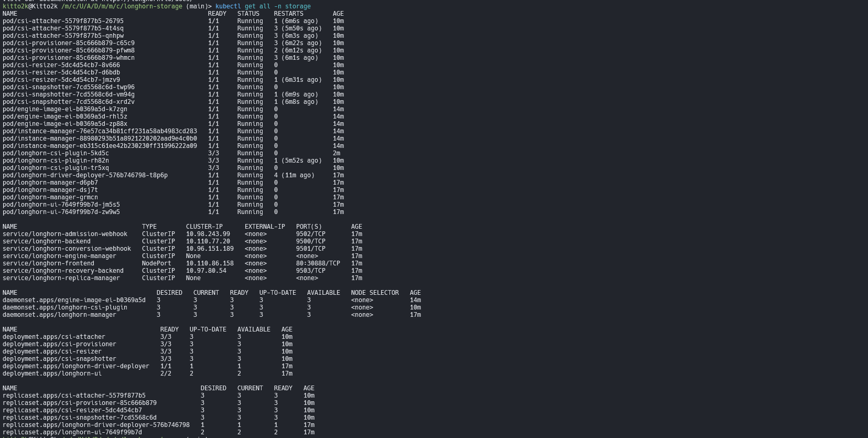Click pod/engine-image-ei-b0369a5d-zp88x name
This screenshot has width=868, height=438.
click(x=65, y=124)
